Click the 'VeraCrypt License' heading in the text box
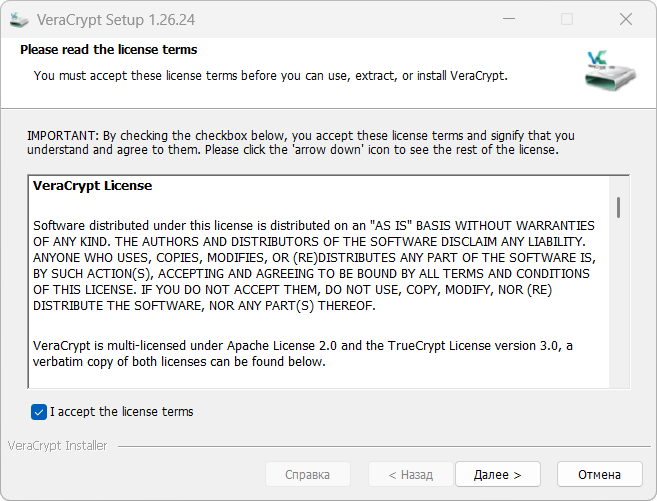This screenshot has width=657, height=501. point(92,186)
